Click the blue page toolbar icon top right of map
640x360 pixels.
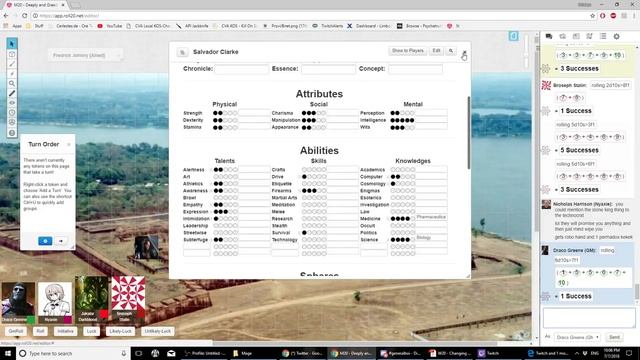[x=513, y=36]
